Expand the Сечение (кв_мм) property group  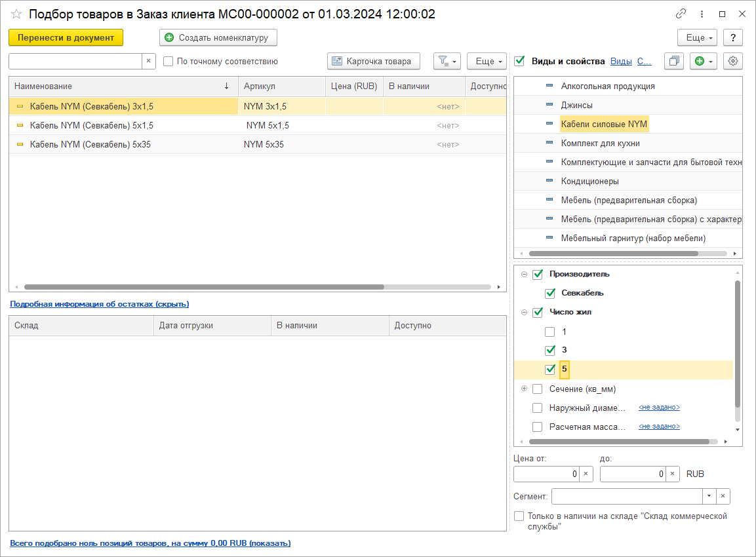524,389
